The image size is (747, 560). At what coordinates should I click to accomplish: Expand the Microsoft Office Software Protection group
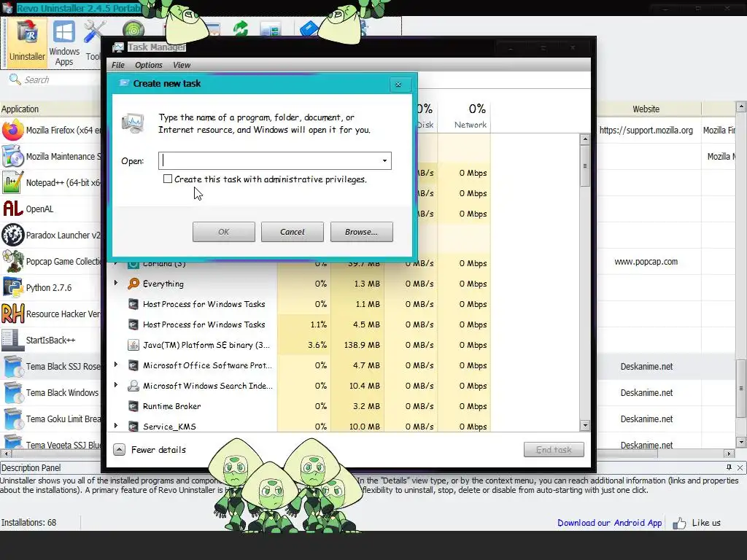point(116,365)
